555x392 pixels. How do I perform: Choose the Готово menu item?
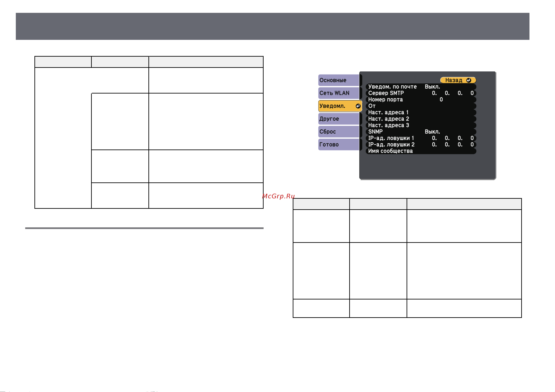pos(339,144)
